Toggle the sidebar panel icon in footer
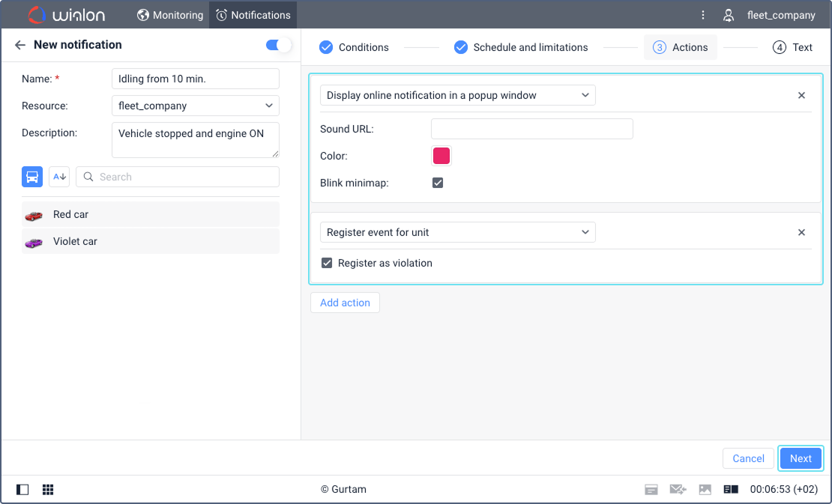Image resolution: width=832 pixels, height=504 pixels. [22, 490]
